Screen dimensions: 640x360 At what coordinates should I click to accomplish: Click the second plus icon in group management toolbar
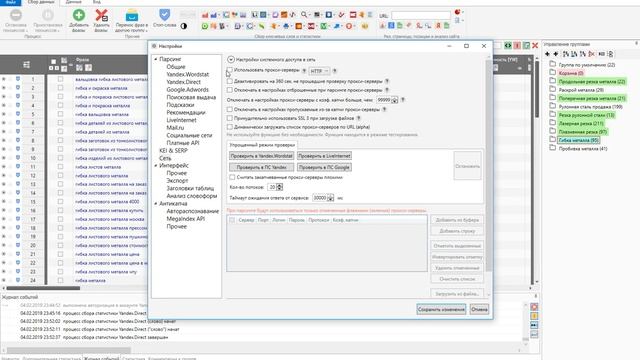coord(556,54)
